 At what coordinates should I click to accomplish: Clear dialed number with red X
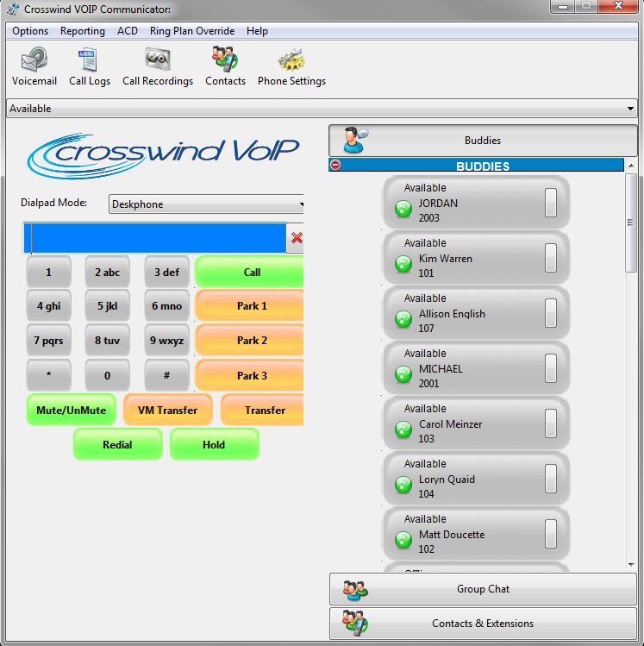click(x=297, y=238)
